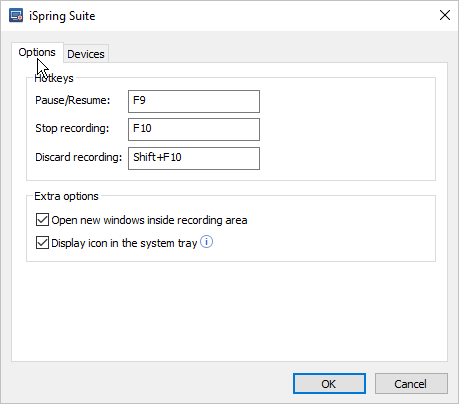Select the Options tab
Viewport: 459px width, 404px height.
[37, 52]
